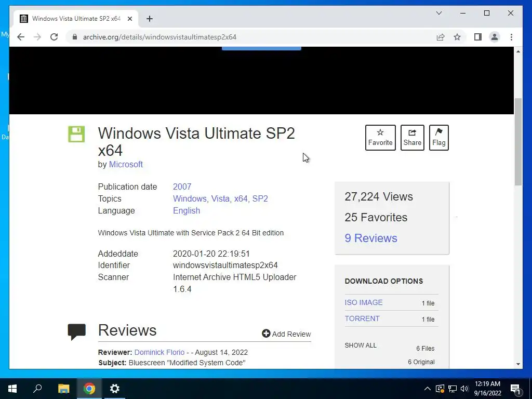Viewport: 532px width, 399px height.
Task: Download the TORRENT option
Action: coord(362,318)
